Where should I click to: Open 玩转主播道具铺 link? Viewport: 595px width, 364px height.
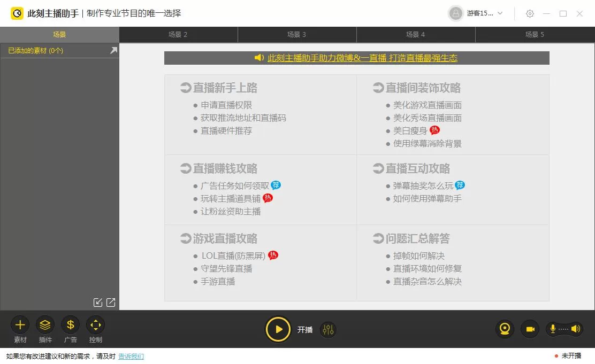pos(230,199)
